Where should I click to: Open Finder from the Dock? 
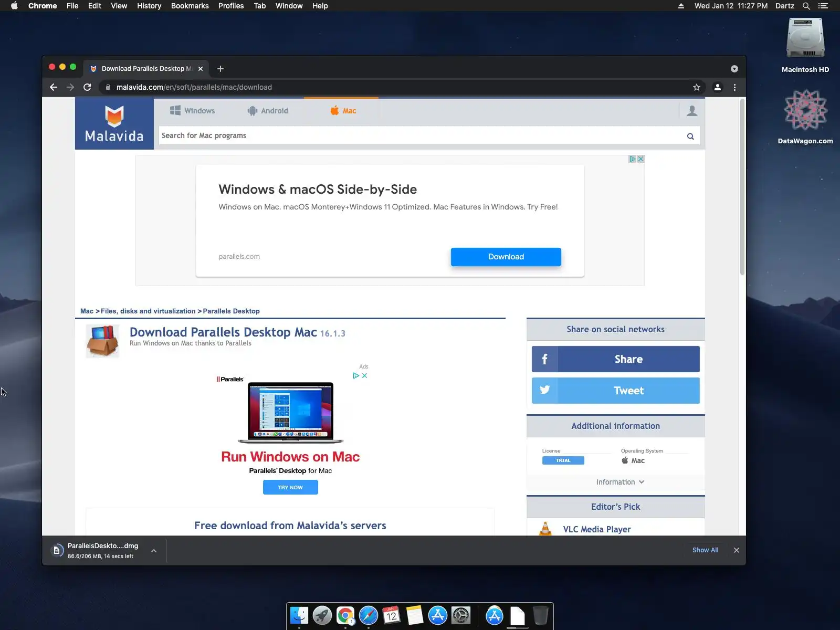[x=299, y=615]
